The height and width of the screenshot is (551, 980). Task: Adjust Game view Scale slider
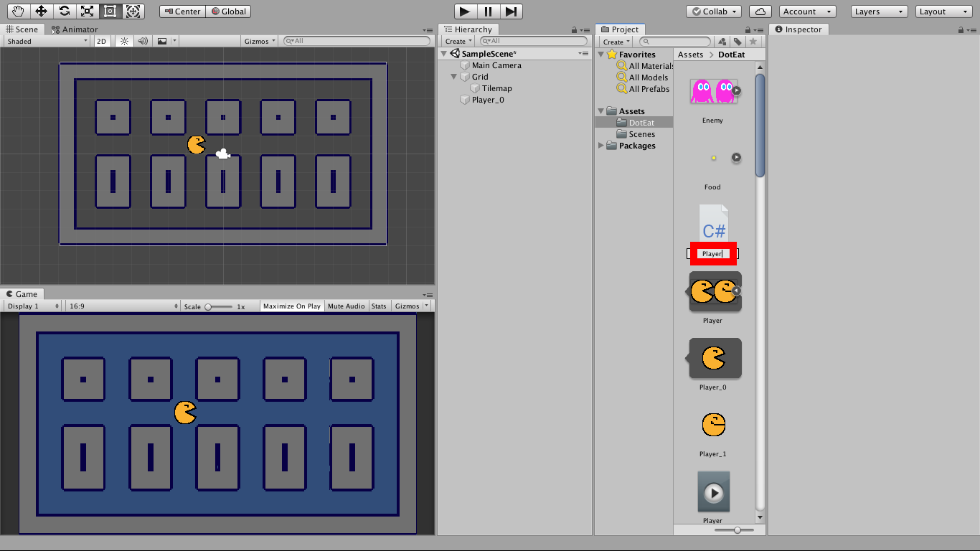(x=218, y=306)
